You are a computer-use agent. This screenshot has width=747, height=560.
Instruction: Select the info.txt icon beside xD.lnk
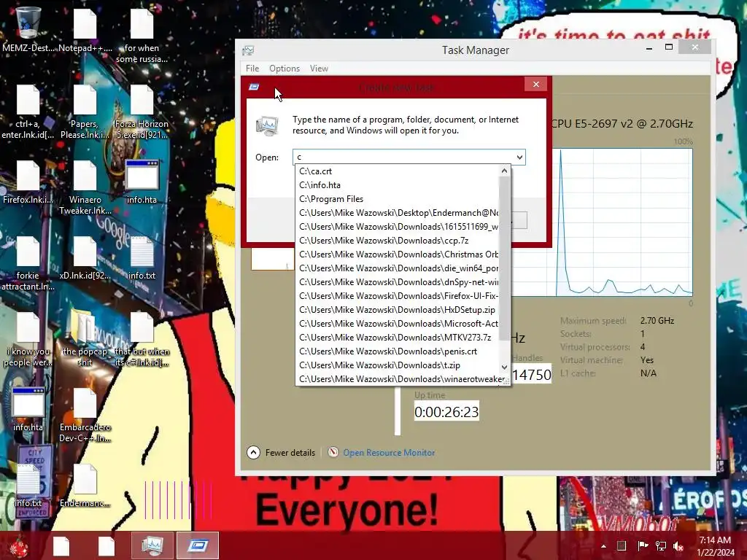tap(142, 257)
